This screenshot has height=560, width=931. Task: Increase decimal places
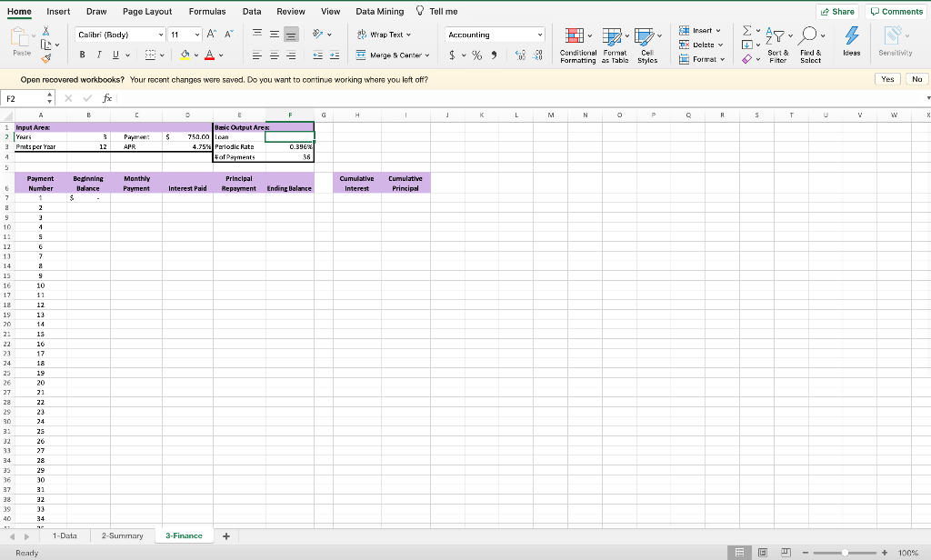(519, 55)
